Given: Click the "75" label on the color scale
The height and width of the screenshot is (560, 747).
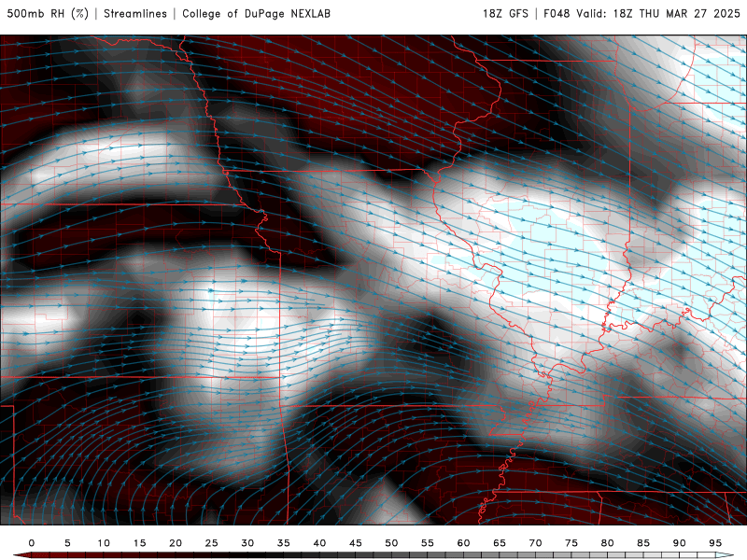Looking at the screenshot, I should coord(571,543).
